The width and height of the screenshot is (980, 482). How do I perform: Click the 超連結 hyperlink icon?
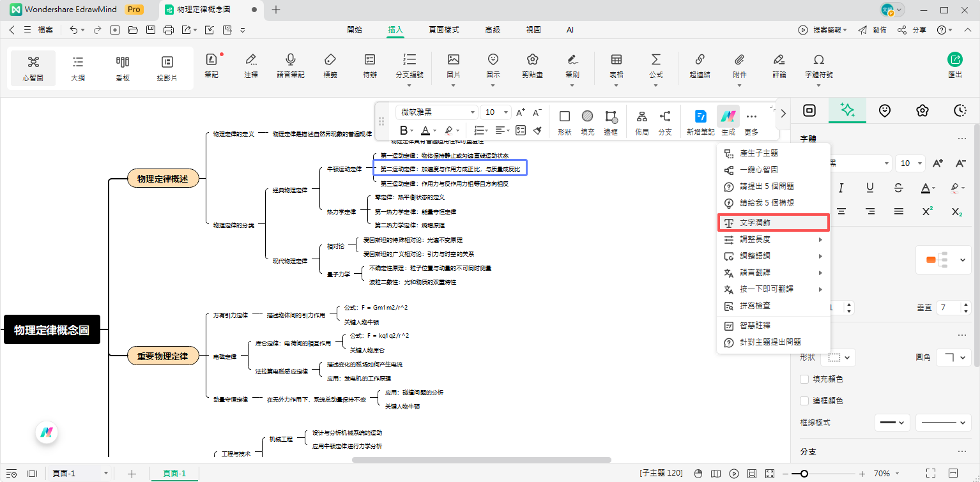pos(700,64)
